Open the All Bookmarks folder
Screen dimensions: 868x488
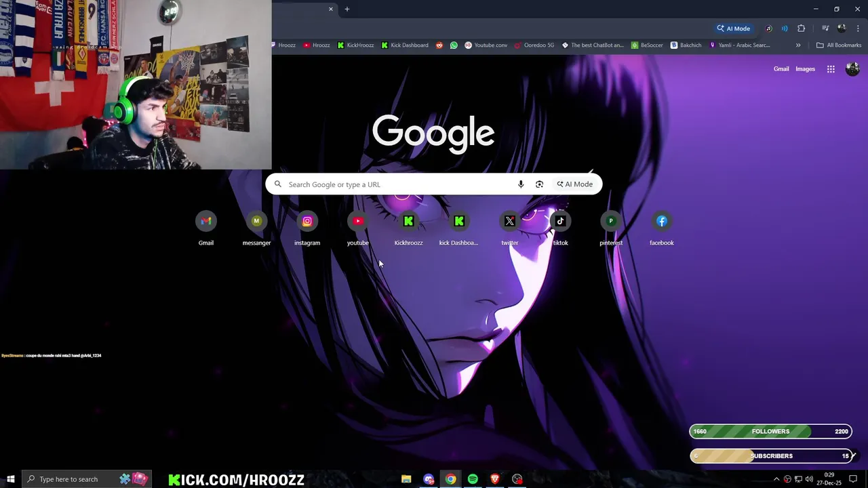pyautogui.click(x=839, y=45)
